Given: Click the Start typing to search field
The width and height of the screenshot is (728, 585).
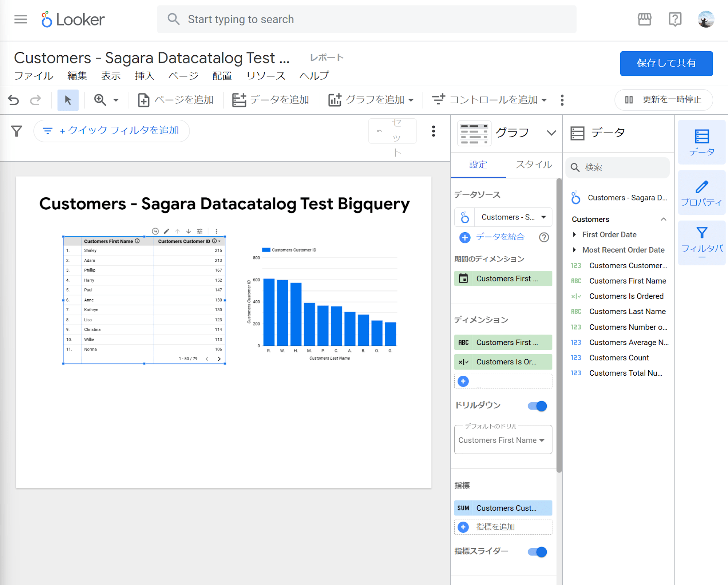Looking at the screenshot, I should point(367,19).
